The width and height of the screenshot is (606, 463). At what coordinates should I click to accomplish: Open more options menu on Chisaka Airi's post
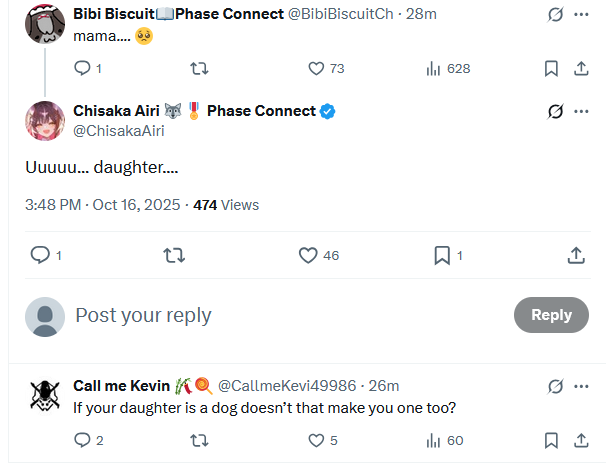coord(581,111)
